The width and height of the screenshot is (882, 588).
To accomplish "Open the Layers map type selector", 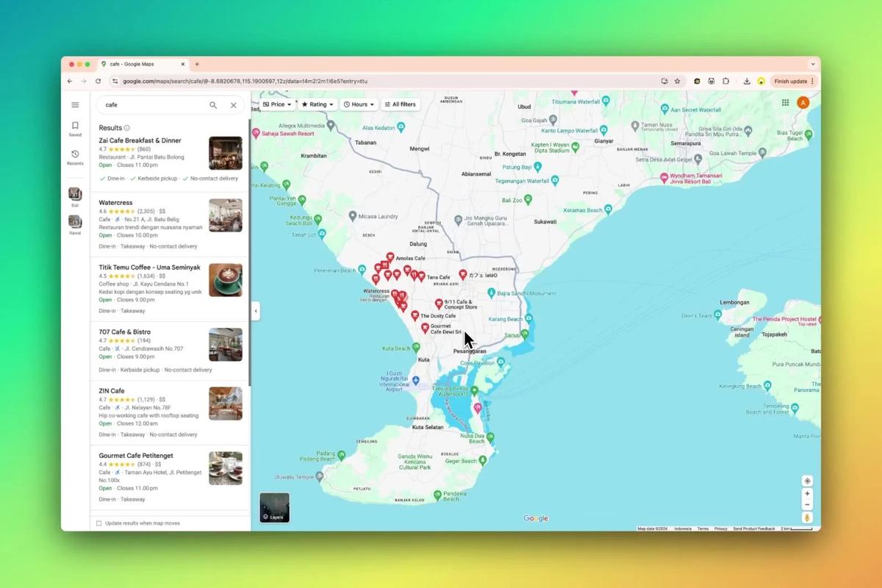I will (274, 507).
